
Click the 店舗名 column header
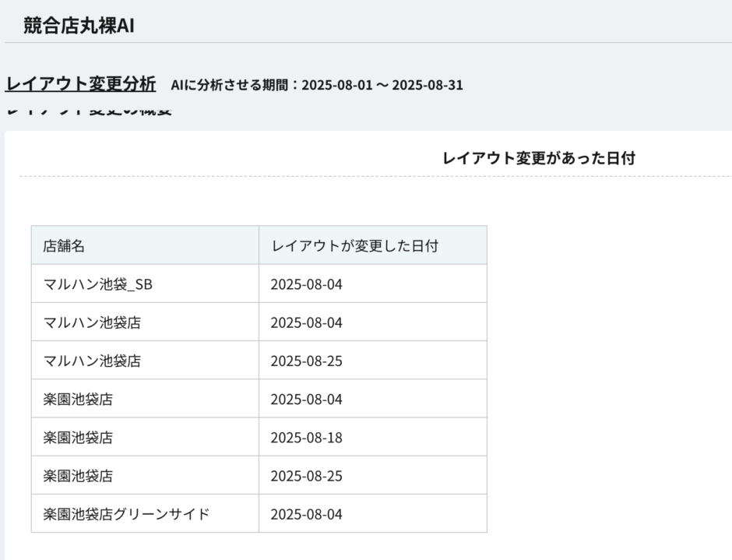pos(64,245)
